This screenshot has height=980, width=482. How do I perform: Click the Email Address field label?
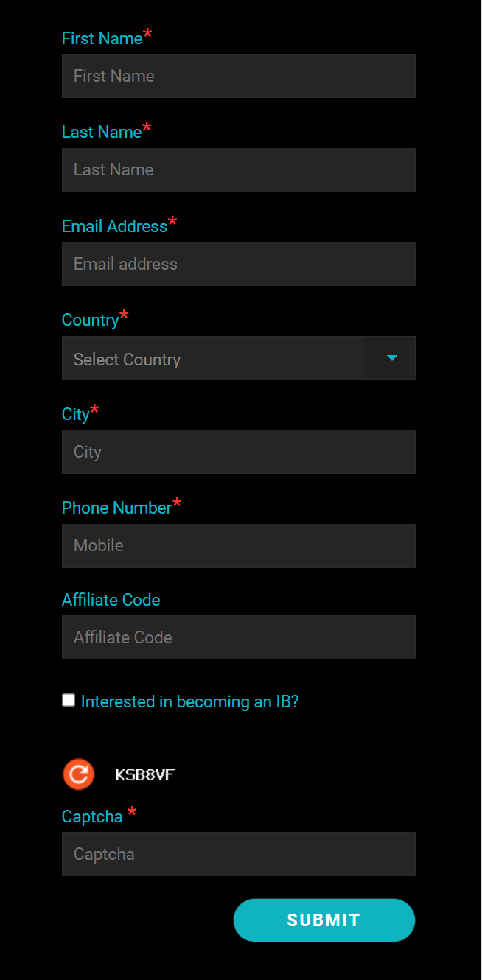pos(114,226)
